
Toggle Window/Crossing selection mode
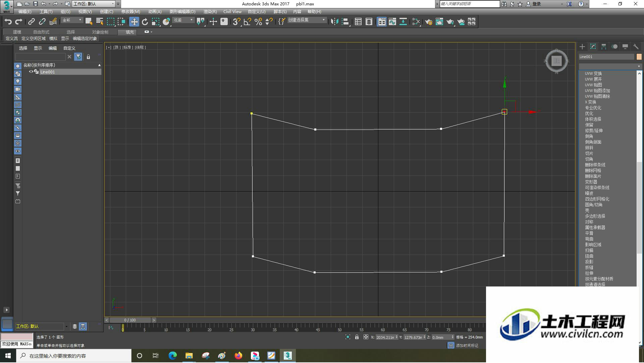[121, 22]
